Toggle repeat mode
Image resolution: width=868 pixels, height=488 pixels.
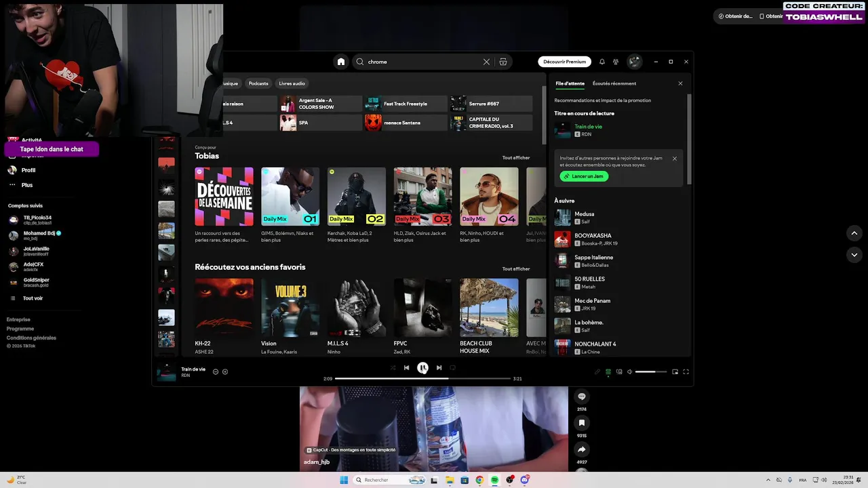click(452, 368)
